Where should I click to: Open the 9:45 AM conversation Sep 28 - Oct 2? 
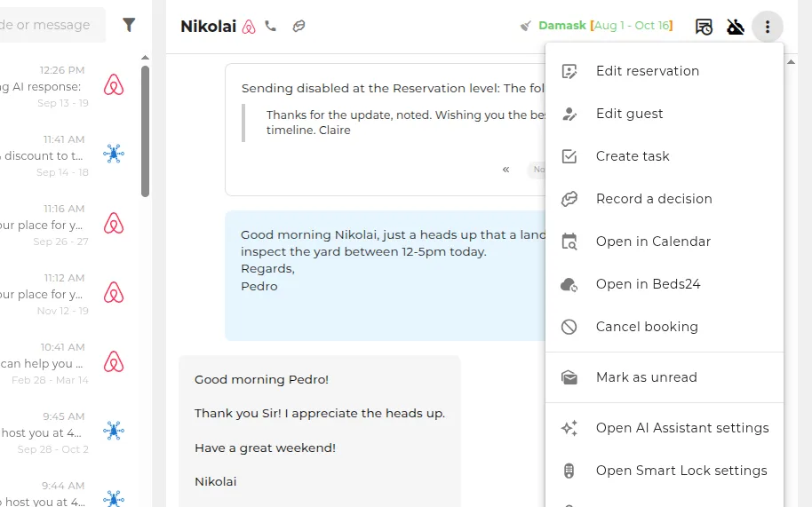click(68, 433)
